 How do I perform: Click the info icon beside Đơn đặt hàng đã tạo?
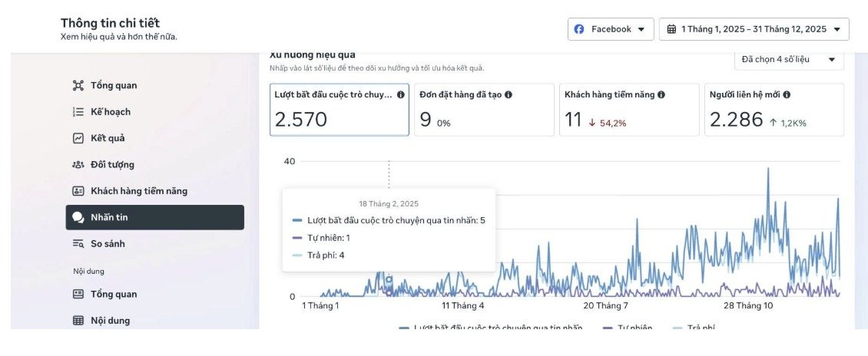pyautogui.click(x=509, y=94)
